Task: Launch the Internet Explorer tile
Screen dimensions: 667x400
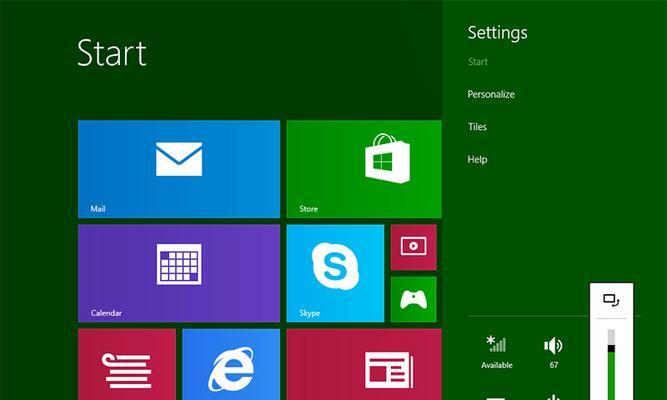Action: 231,364
